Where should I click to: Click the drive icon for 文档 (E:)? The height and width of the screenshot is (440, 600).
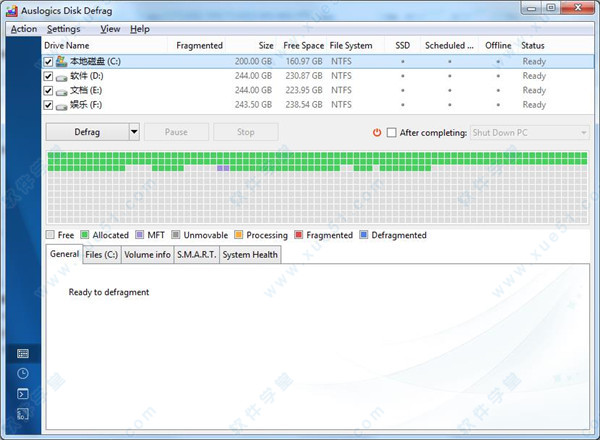click(61, 92)
